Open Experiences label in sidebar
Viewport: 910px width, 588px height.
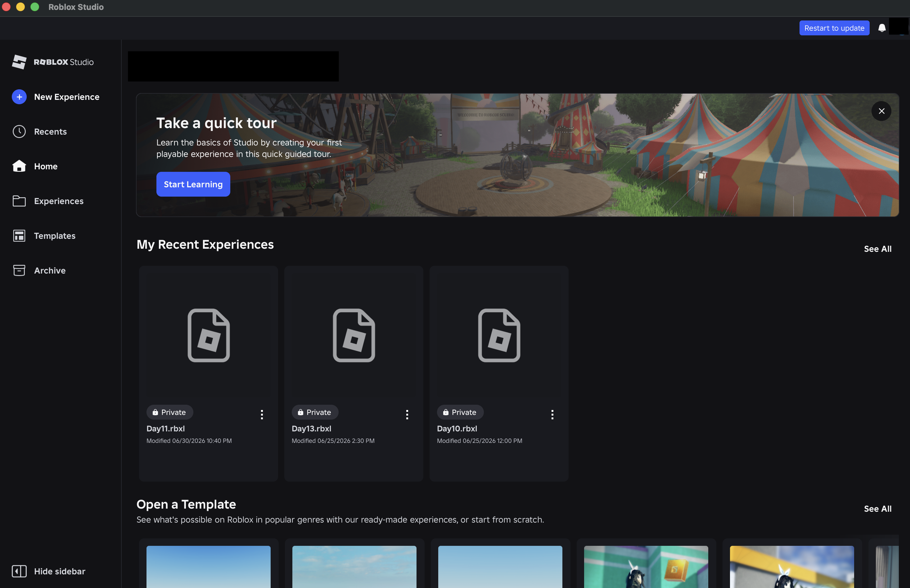(x=59, y=201)
